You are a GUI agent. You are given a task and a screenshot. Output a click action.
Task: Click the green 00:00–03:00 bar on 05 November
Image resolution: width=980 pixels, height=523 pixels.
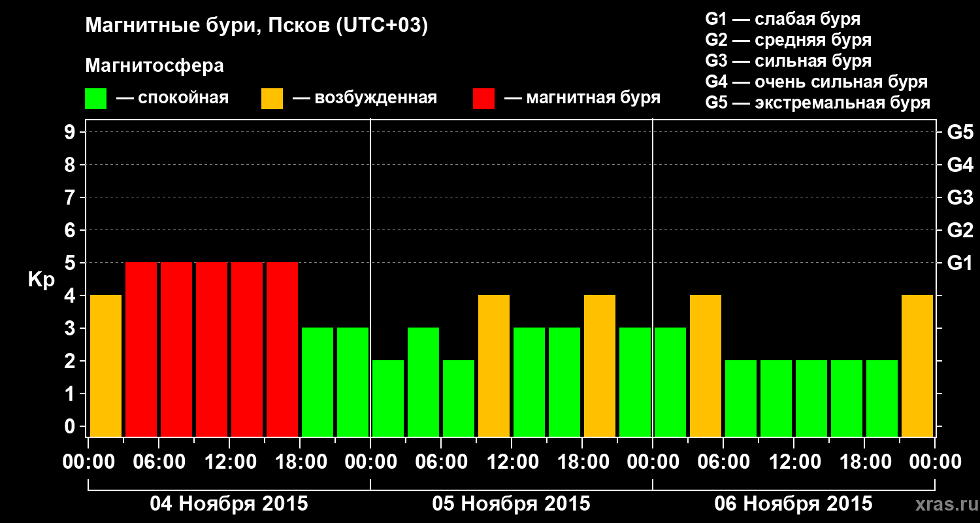[x=388, y=399]
